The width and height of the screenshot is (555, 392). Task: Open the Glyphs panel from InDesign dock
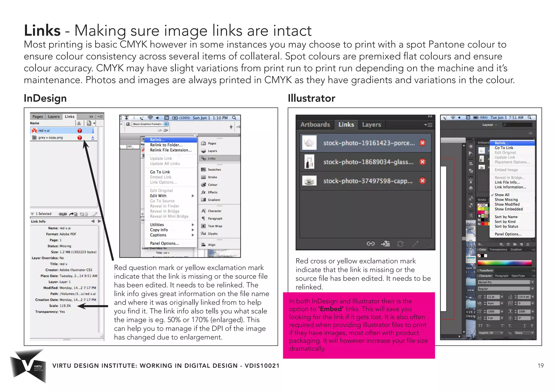point(209,234)
